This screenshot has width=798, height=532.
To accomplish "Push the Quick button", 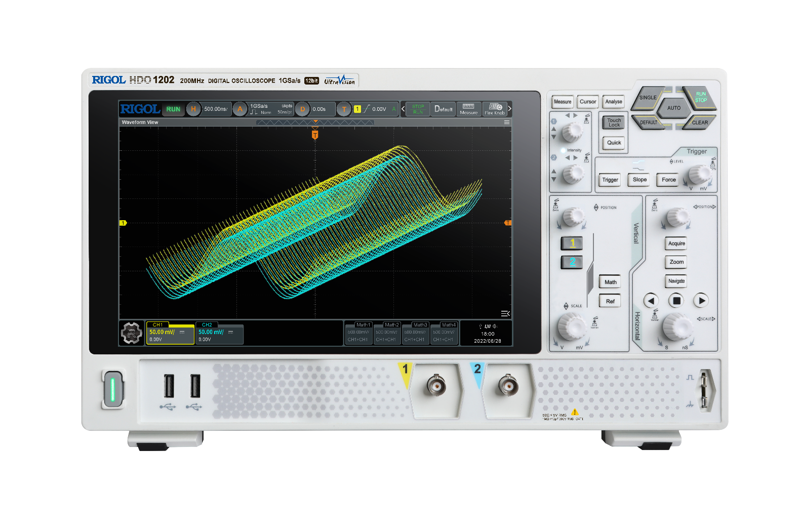I will point(614,143).
